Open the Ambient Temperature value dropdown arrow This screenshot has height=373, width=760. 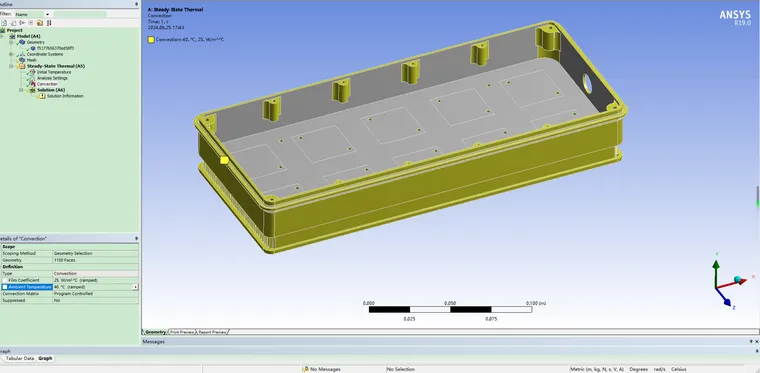(x=135, y=287)
